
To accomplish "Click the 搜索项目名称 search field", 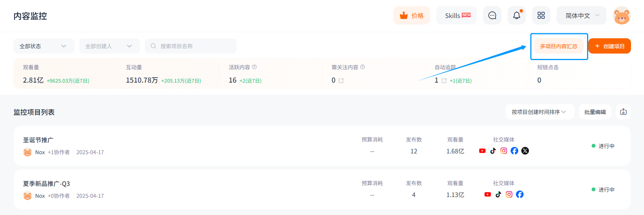I will [191, 46].
